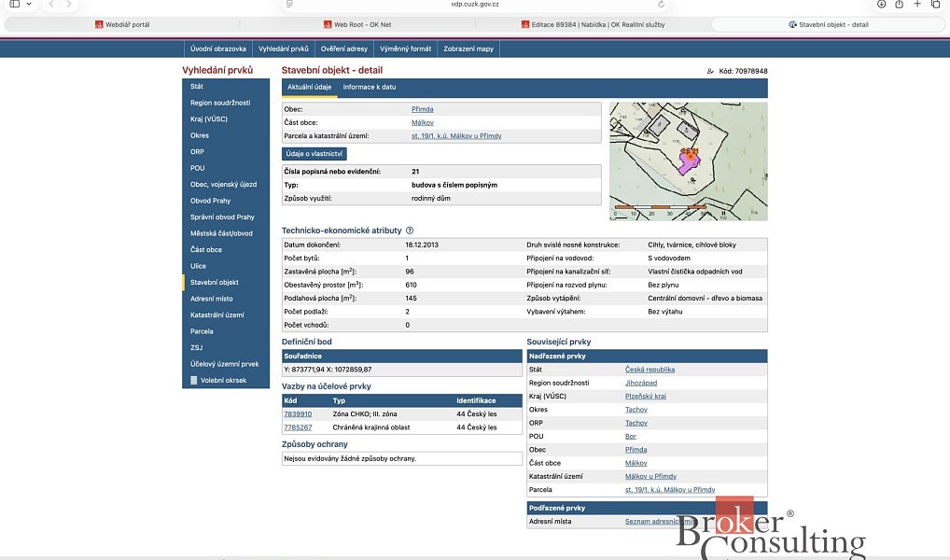This screenshot has width=950, height=560.
Task: Click the purple building marker on the map
Action: [689, 162]
